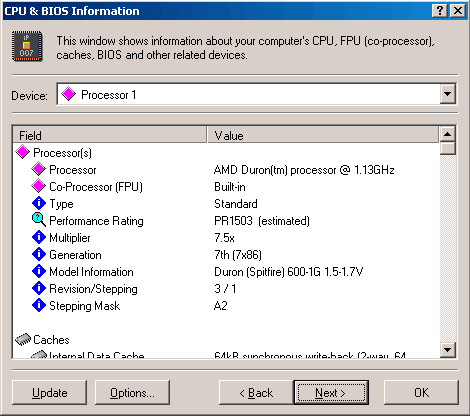The image size is (470, 418).
Task: Select the Type field label
Action: click(x=61, y=204)
